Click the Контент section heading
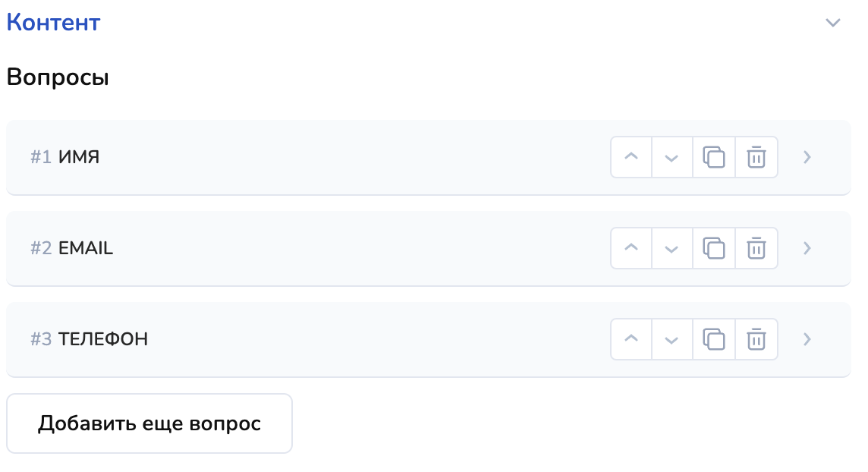This screenshot has height=472, width=868. 53,23
